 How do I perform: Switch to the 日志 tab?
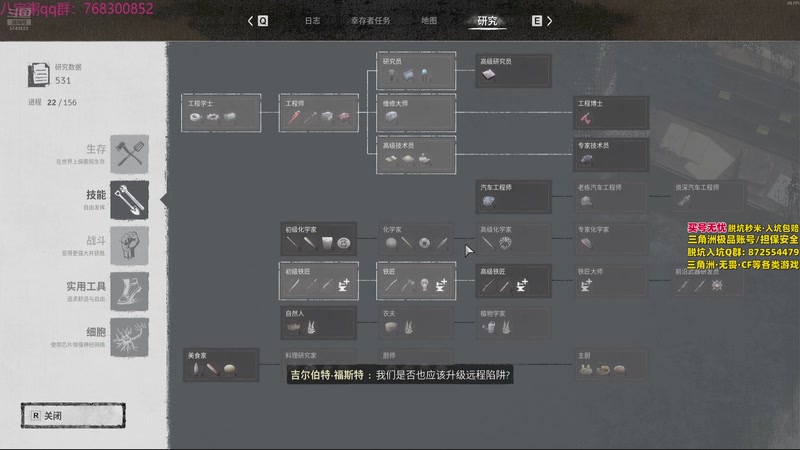pos(312,21)
